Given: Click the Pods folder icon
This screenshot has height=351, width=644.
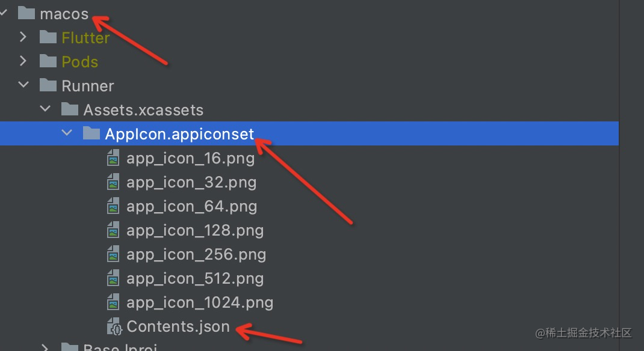Looking at the screenshot, I should [47, 61].
